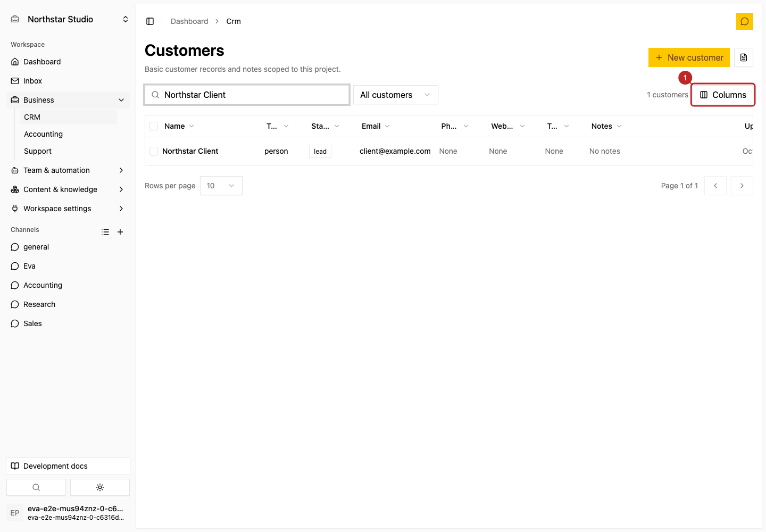Open the general channel
This screenshot has width=766, height=532.
pyautogui.click(x=68, y=247)
